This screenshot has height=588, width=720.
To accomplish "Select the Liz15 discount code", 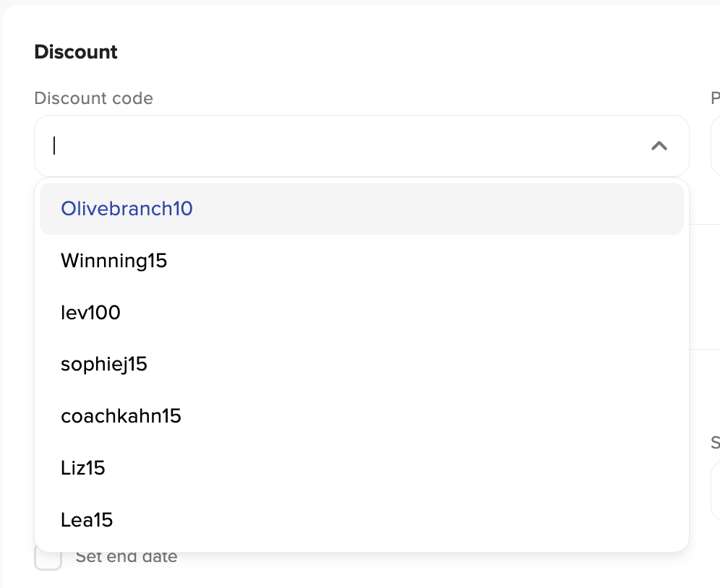I will point(83,469).
